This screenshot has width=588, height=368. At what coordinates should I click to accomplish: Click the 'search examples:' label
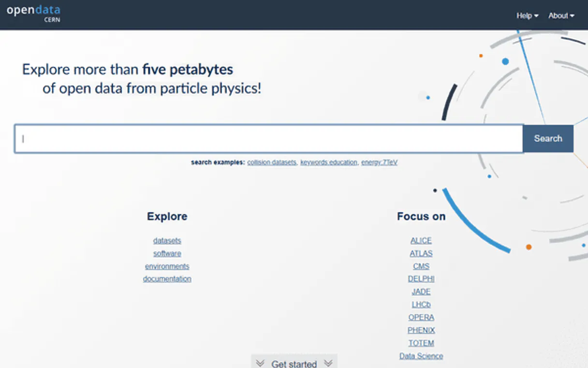tap(218, 163)
